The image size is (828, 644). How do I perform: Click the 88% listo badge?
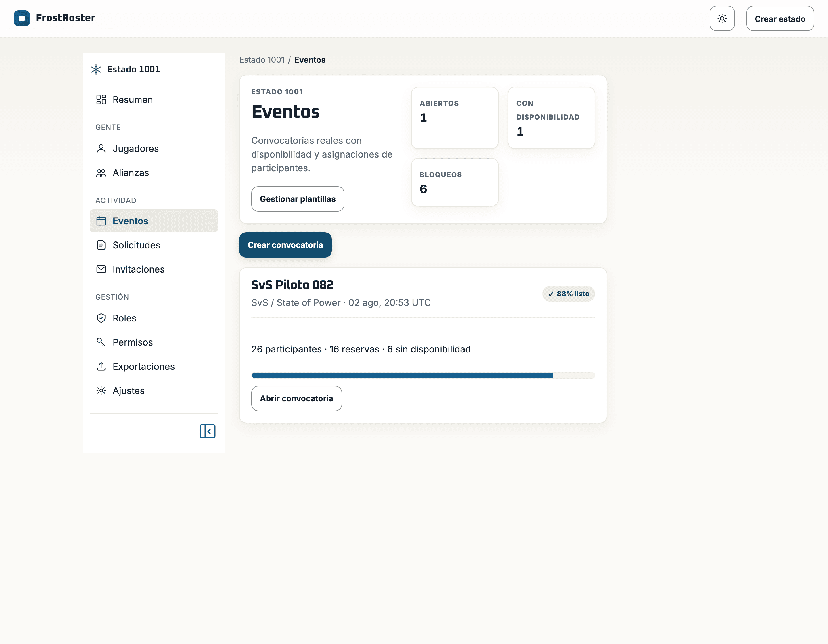click(568, 294)
